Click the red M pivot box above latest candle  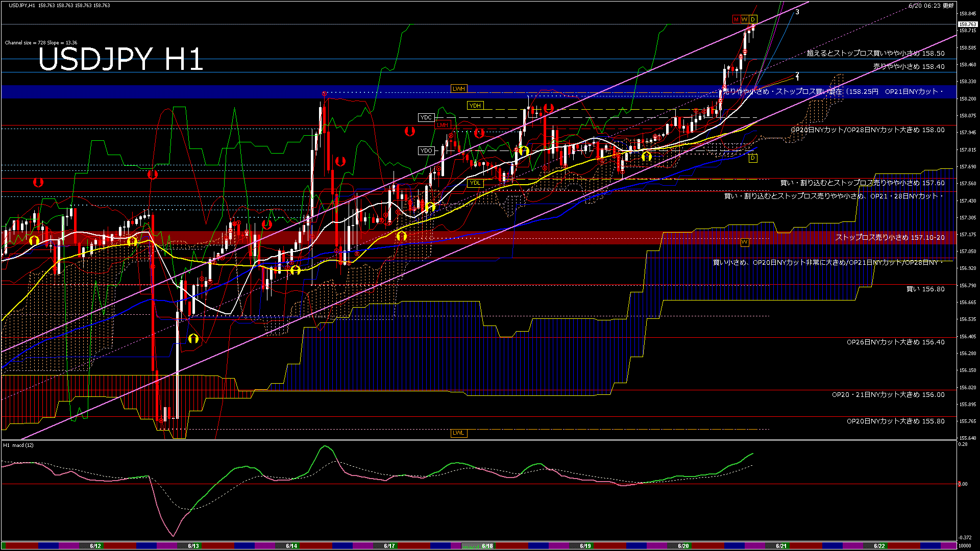point(736,19)
